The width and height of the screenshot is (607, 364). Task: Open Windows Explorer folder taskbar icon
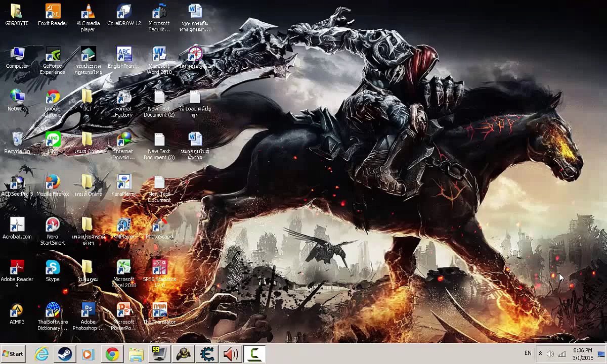[x=136, y=354]
